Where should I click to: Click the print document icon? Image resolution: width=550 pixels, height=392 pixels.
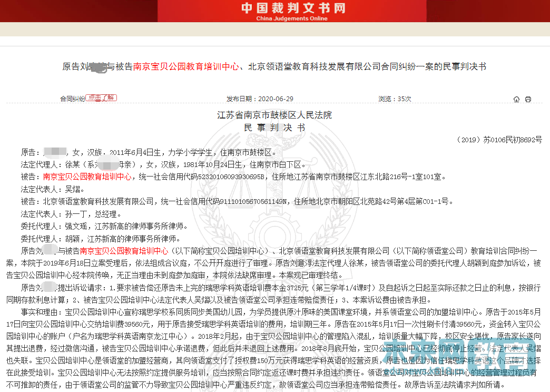click(x=528, y=99)
